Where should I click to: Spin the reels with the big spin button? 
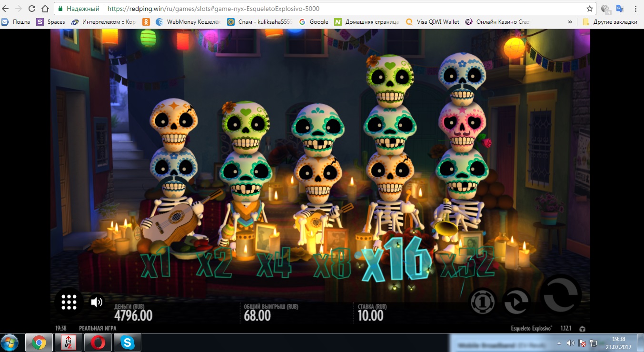coord(561,296)
